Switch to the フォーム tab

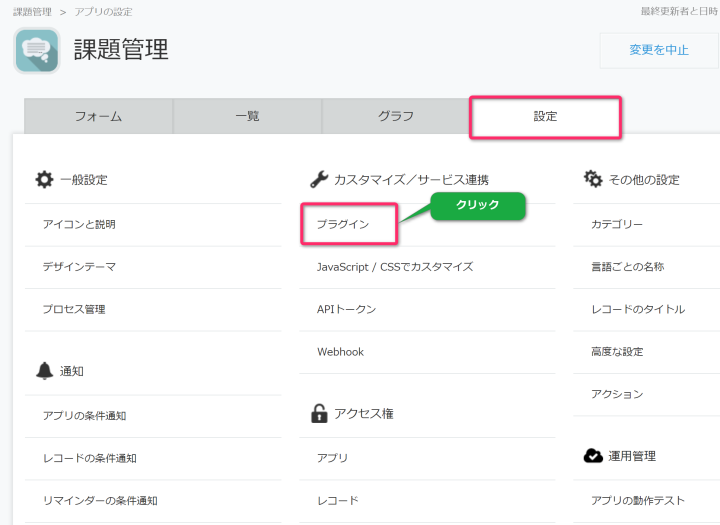click(98, 116)
